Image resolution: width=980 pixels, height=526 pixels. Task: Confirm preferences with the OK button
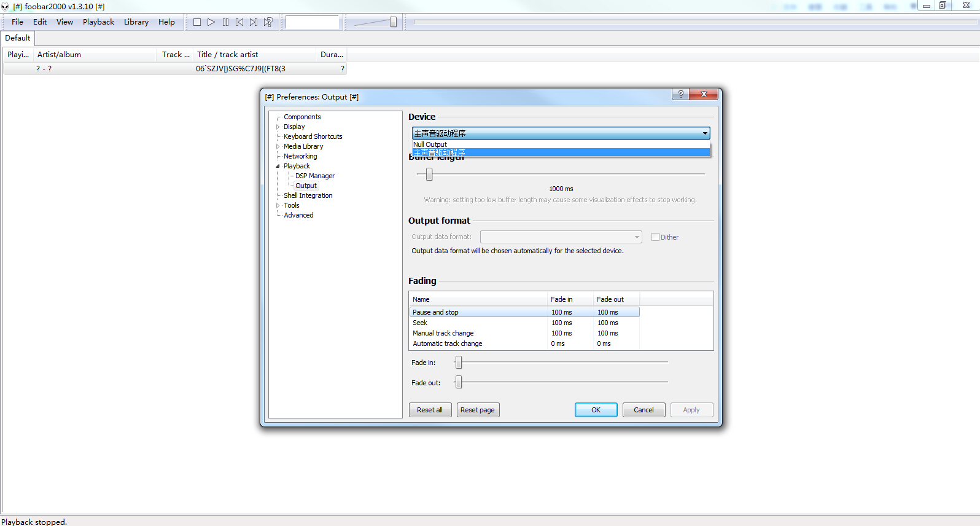(x=596, y=410)
